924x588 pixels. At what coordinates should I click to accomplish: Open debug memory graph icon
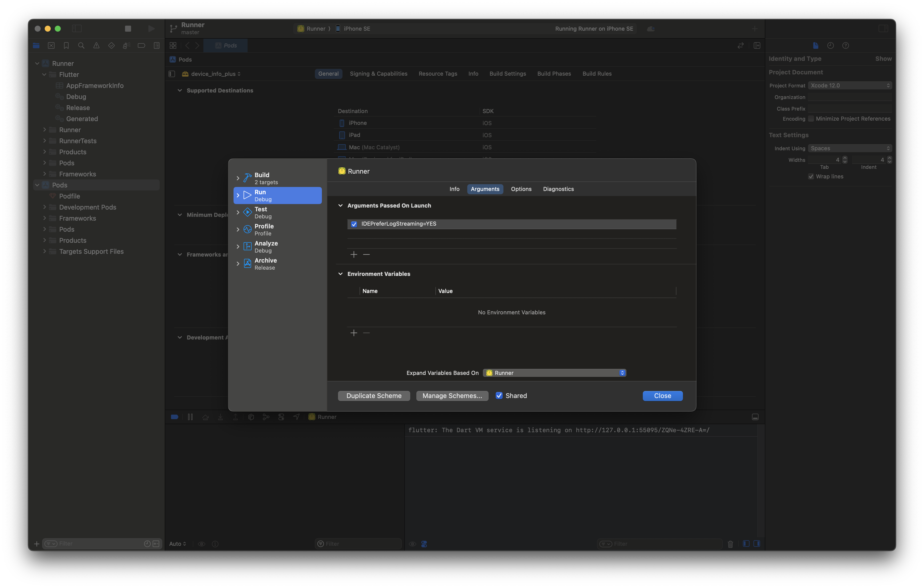coord(266,417)
